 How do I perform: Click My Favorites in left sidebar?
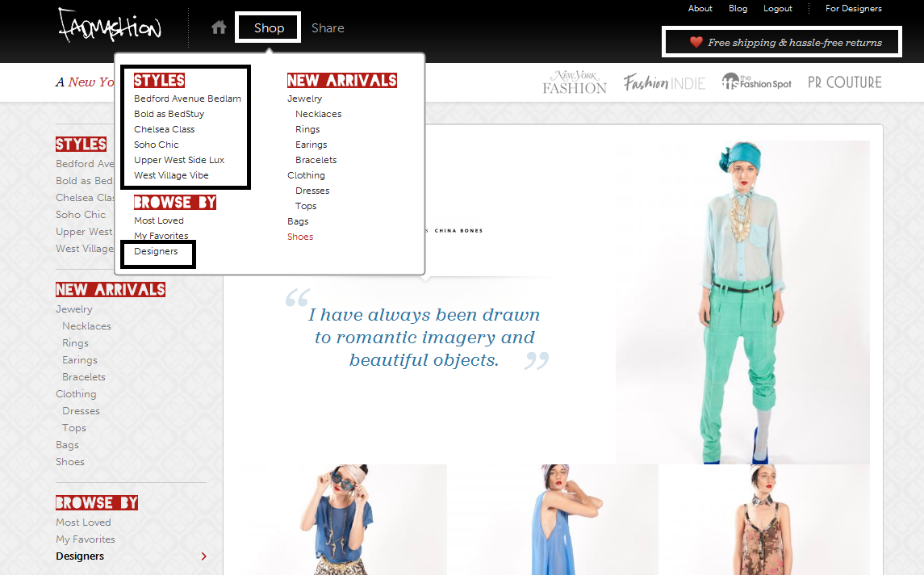[86, 539]
